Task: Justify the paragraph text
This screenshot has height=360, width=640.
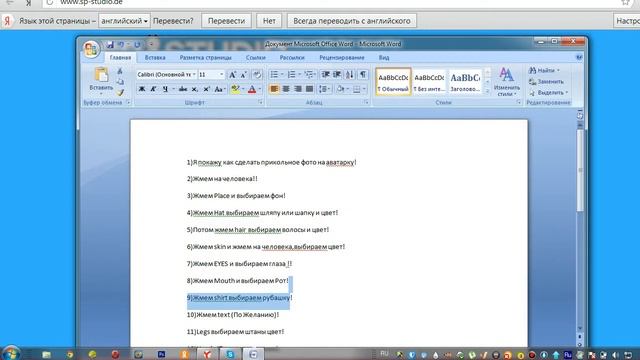Action: (309, 89)
